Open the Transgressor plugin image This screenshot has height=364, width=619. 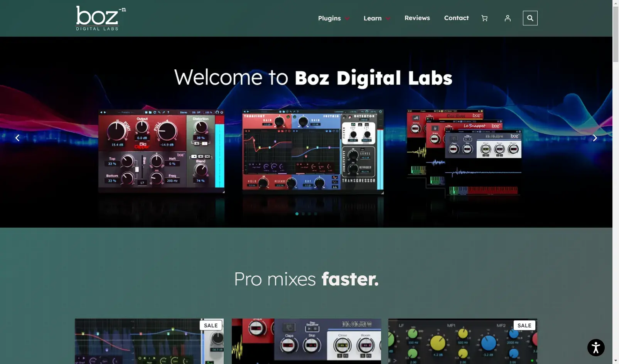pyautogui.click(x=313, y=151)
